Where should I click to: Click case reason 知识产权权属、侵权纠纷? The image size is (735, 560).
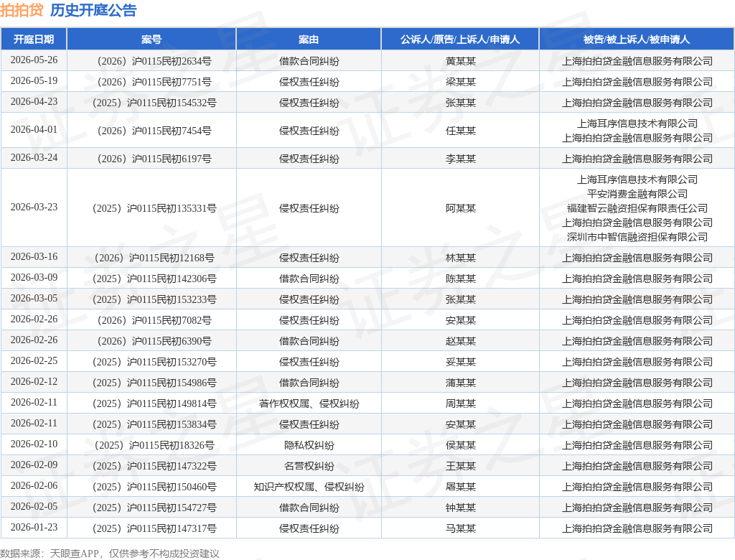(x=309, y=487)
